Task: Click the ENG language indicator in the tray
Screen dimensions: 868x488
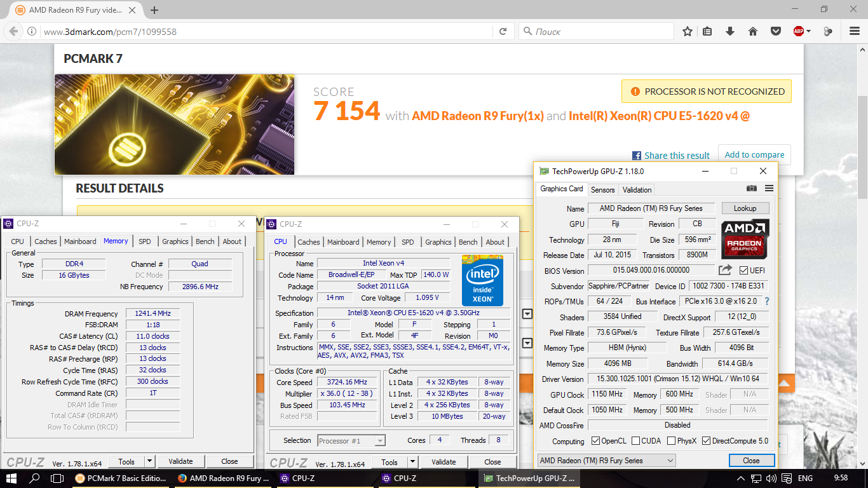Action: point(805,478)
